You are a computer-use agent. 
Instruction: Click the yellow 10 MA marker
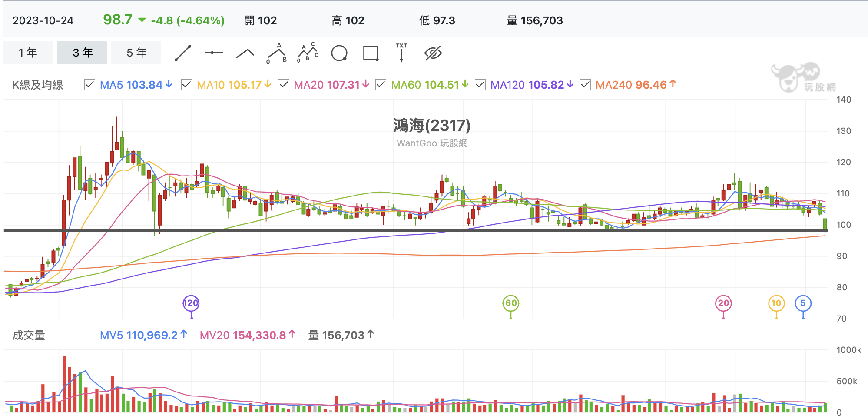click(x=776, y=303)
